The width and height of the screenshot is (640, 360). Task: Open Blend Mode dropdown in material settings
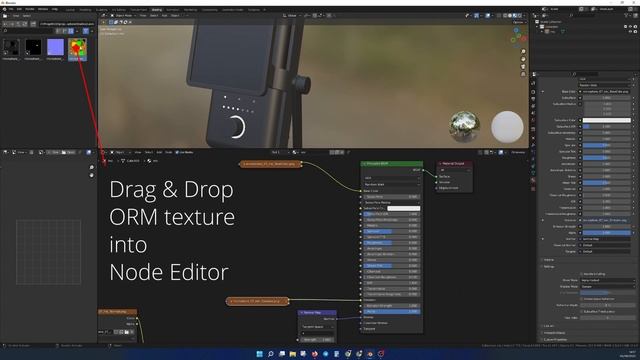(608, 280)
